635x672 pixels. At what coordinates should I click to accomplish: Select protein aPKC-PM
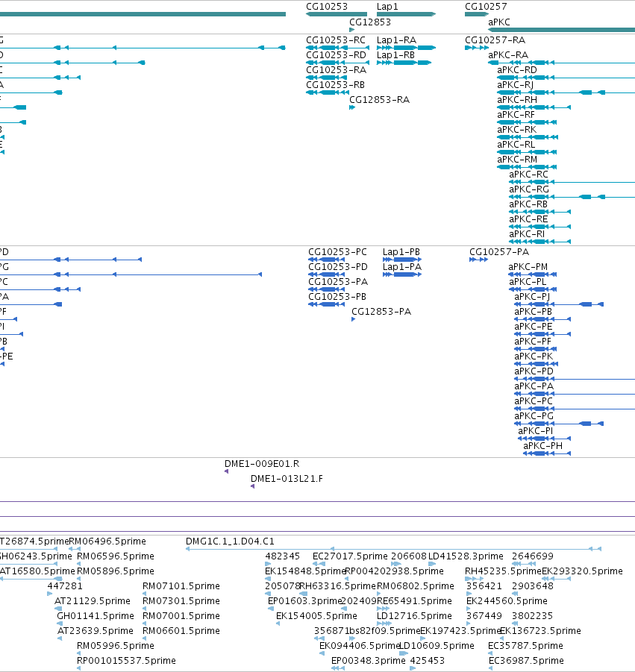tap(528, 266)
